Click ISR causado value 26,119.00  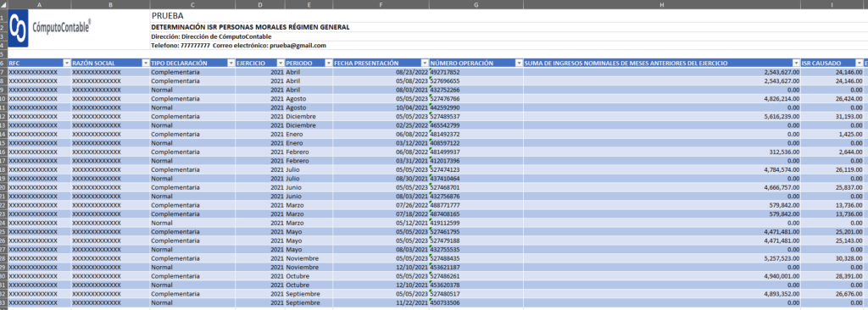coord(849,169)
